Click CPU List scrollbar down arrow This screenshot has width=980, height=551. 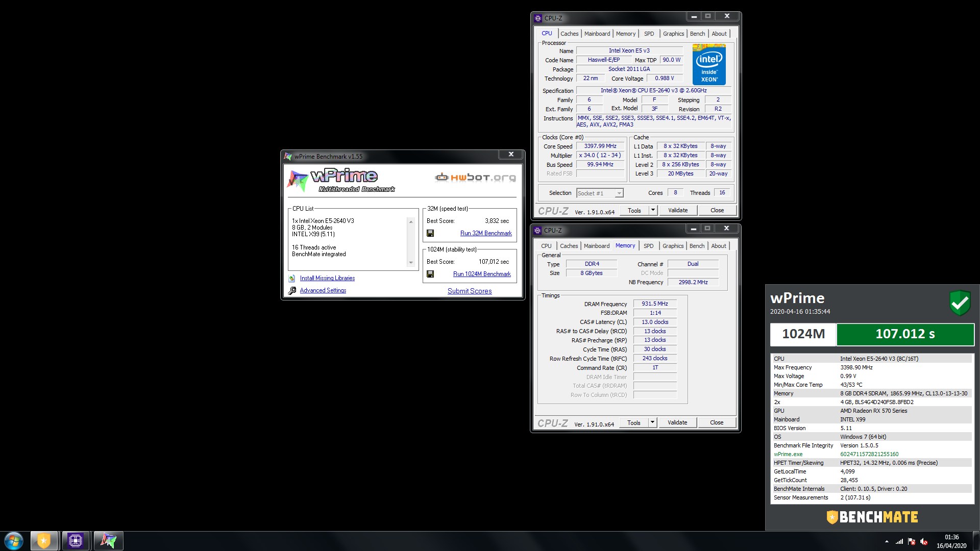click(411, 263)
